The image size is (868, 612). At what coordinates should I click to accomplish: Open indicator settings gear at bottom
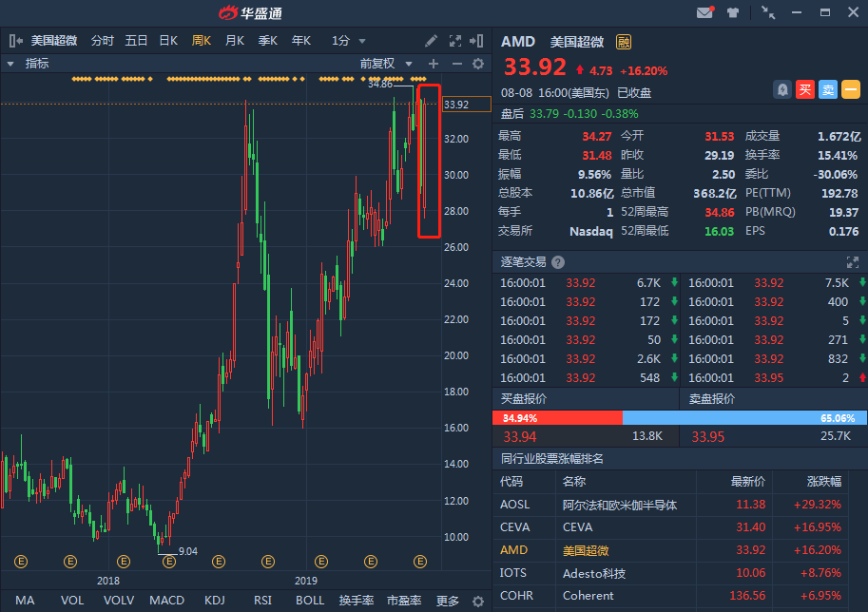(478, 601)
